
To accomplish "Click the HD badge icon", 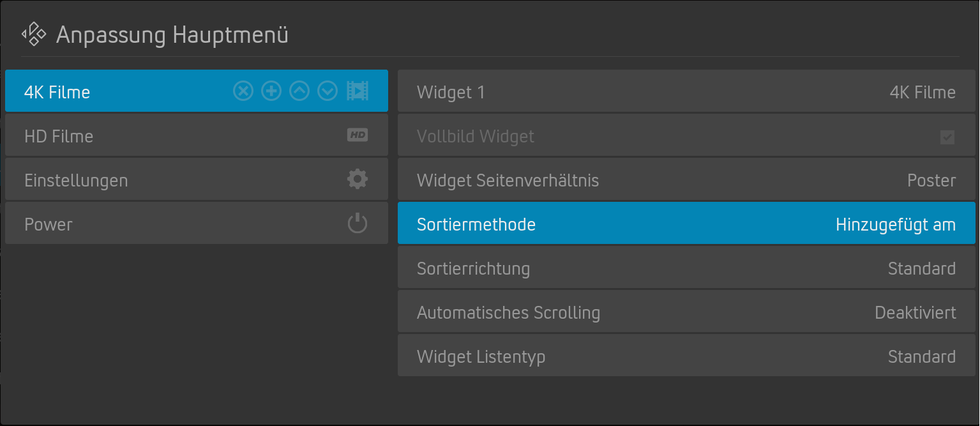I will point(358,135).
